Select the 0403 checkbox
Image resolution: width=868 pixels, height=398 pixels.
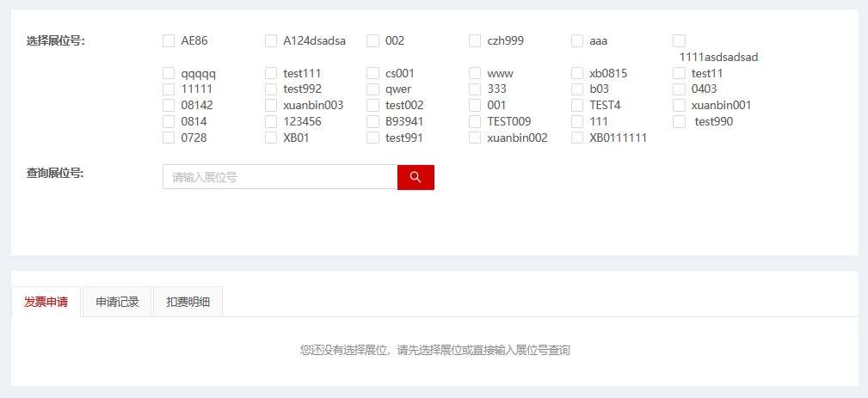[x=680, y=89]
